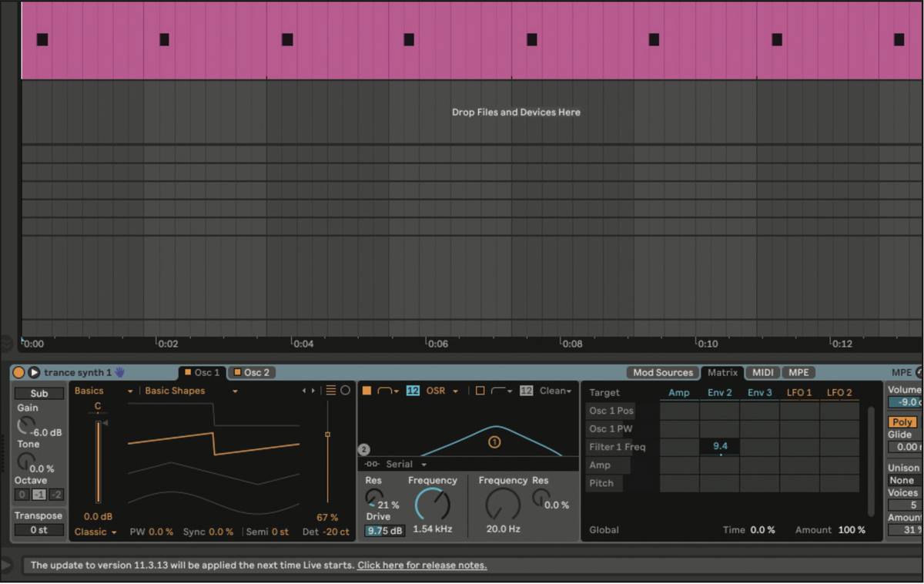
Task: Click the Osc 1 volume vertical slider
Action: [x=98, y=462]
